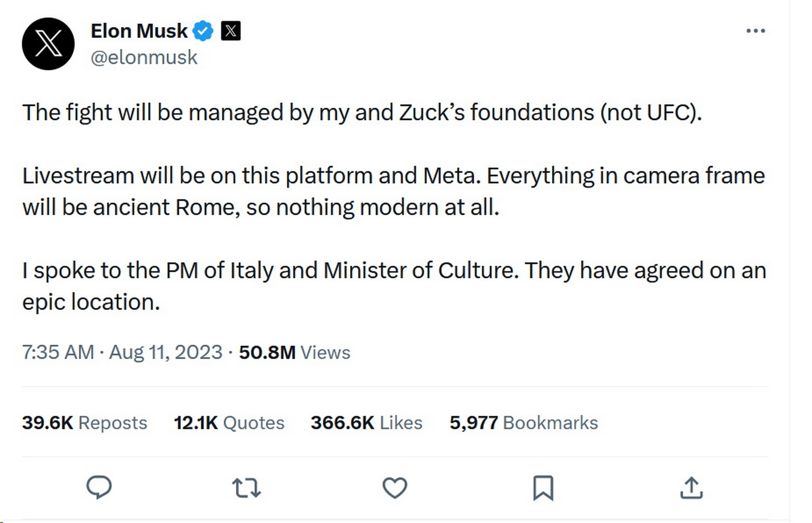Click the @elonmusk handle
The height and width of the screenshot is (523, 812).
[144, 58]
